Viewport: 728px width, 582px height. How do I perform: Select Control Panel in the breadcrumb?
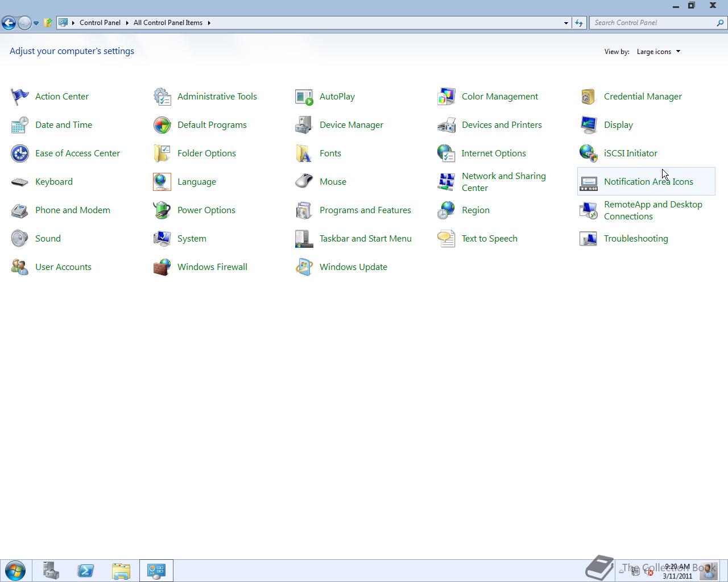(x=100, y=23)
